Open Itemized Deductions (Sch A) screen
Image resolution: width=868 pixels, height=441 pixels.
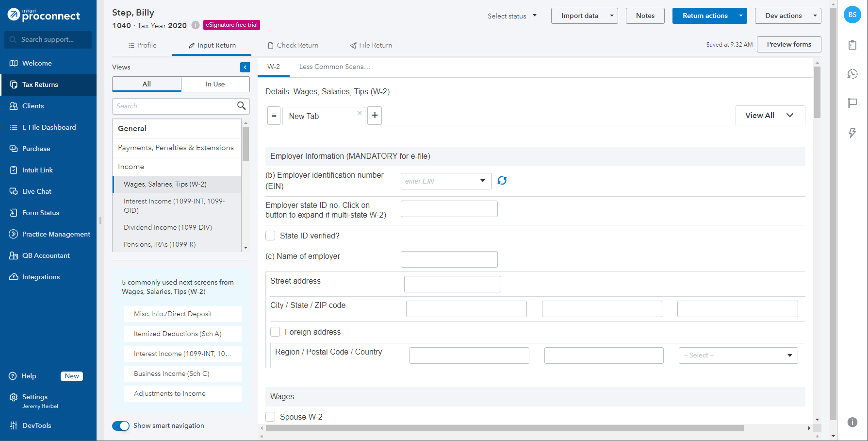click(182, 334)
